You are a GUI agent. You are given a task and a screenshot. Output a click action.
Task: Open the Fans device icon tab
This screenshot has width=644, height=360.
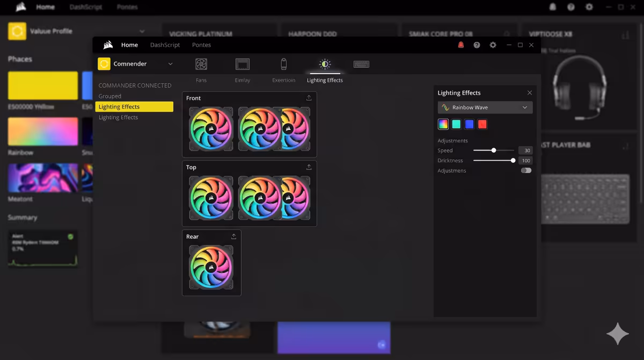tap(201, 64)
